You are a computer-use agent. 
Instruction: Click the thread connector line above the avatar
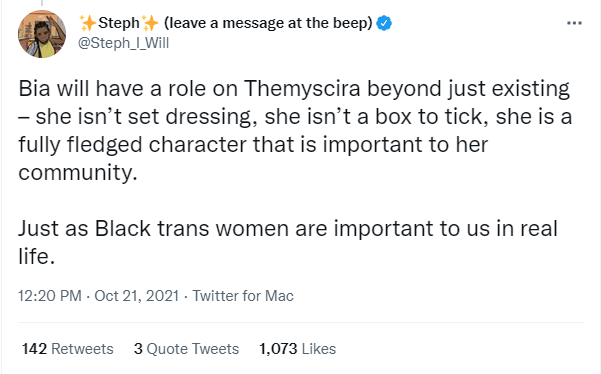click(42, 3)
